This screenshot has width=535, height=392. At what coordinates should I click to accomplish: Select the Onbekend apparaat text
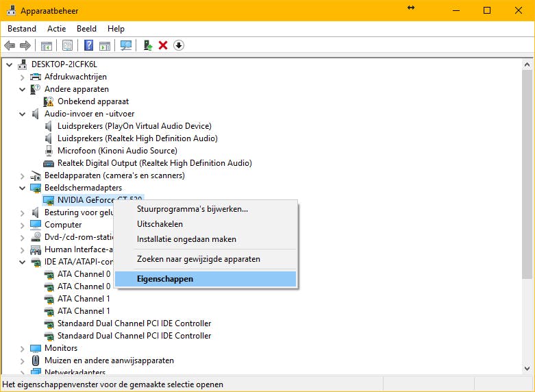pos(93,101)
